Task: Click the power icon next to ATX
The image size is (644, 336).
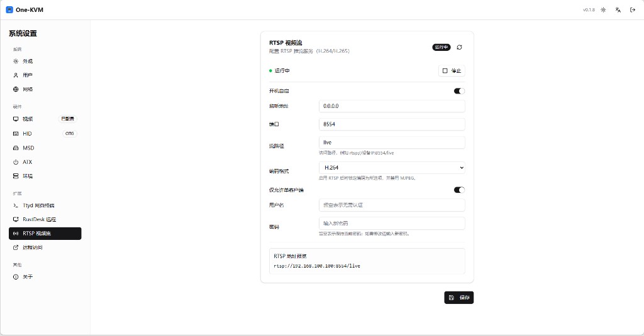Action: point(16,162)
